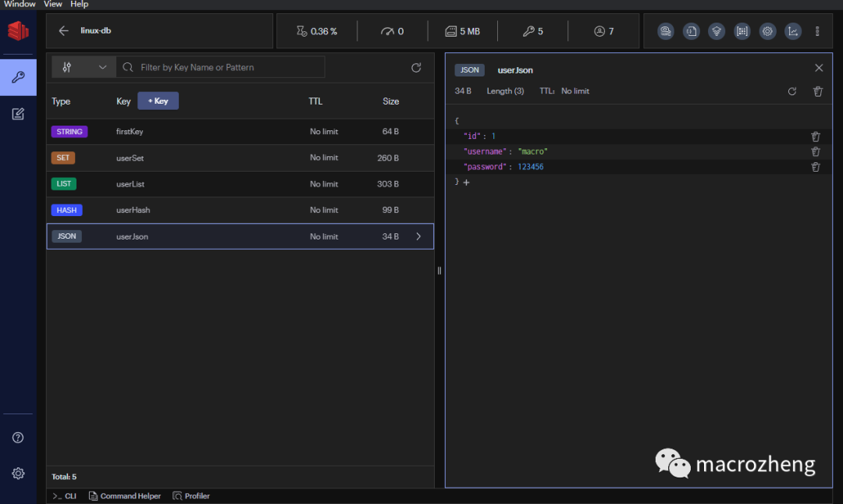Select the userHash key row
843x504 pixels.
[x=240, y=210]
